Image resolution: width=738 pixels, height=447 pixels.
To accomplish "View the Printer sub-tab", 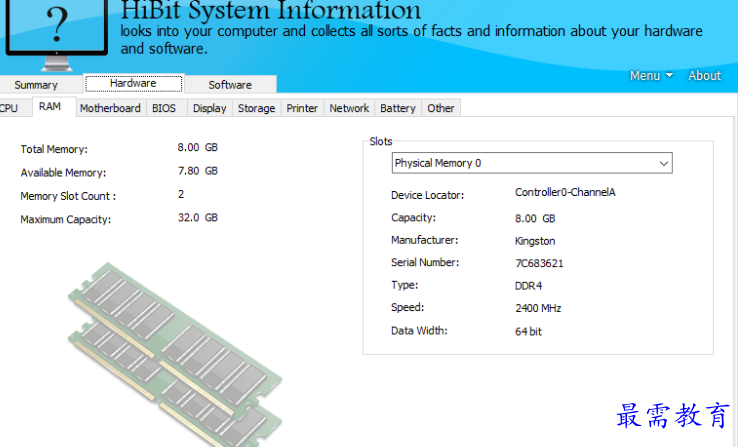I will pos(302,108).
